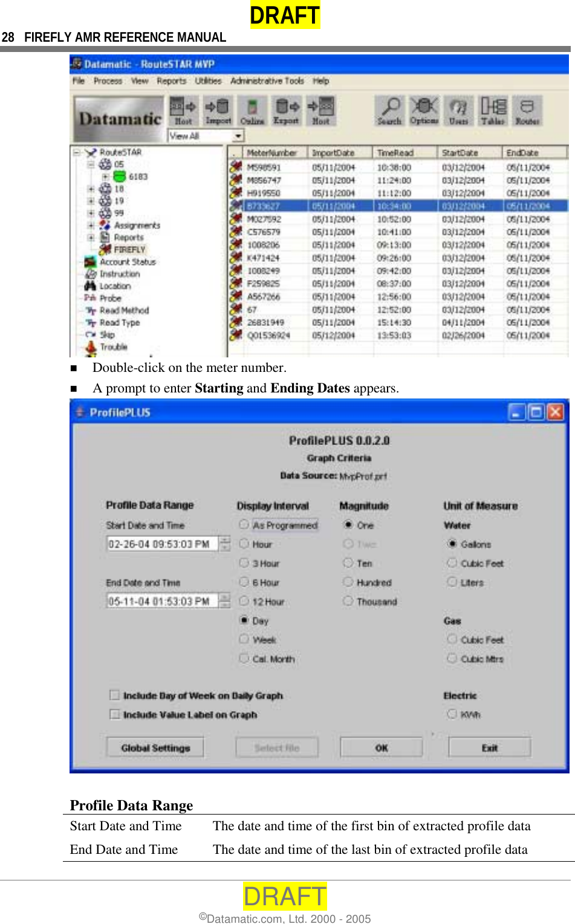Click the End Date spinner arrows
The width and height of the screenshot is (575, 924).
pos(225,601)
